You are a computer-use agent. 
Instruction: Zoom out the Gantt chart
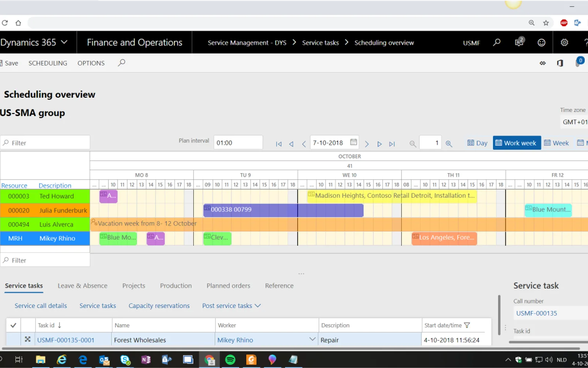[413, 144]
